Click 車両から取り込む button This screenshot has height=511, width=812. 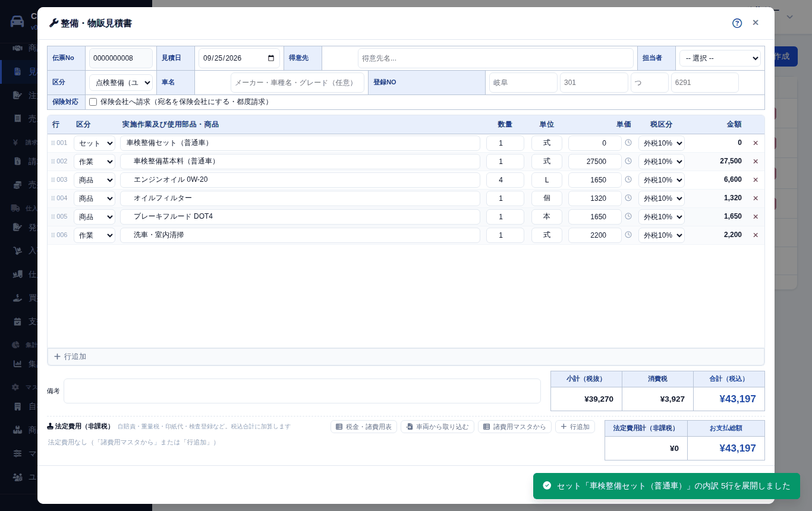(x=438, y=427)
